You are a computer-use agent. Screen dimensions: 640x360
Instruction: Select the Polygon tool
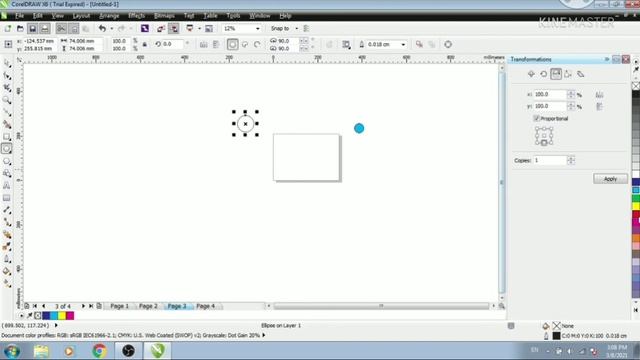click(7, 162)
